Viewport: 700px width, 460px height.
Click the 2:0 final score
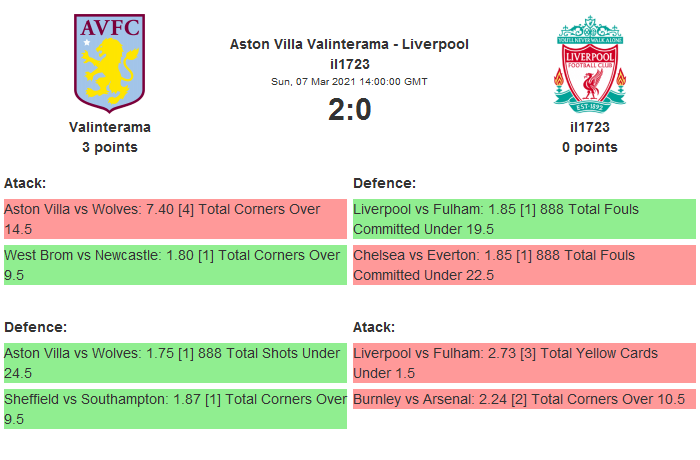point(349,109)
